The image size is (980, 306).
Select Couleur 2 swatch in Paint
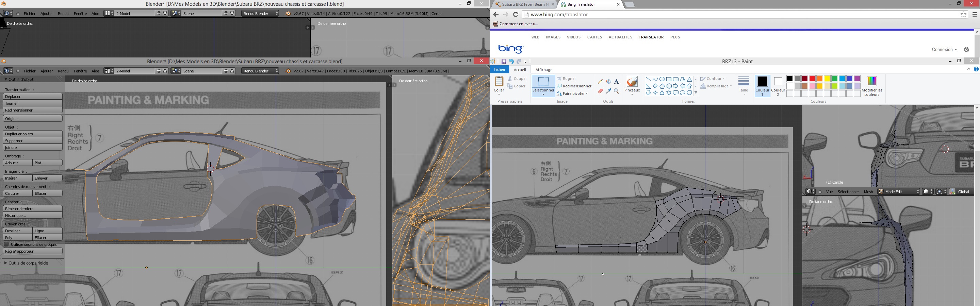(x=778, y=86)
